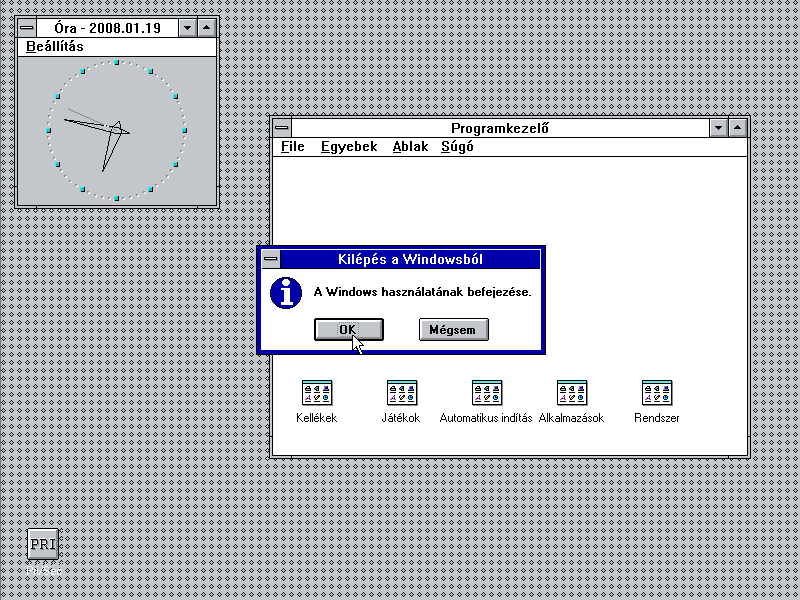
Task: Click the Óra - 2008.01.19 title bar
Action: (x=108, y=28)
